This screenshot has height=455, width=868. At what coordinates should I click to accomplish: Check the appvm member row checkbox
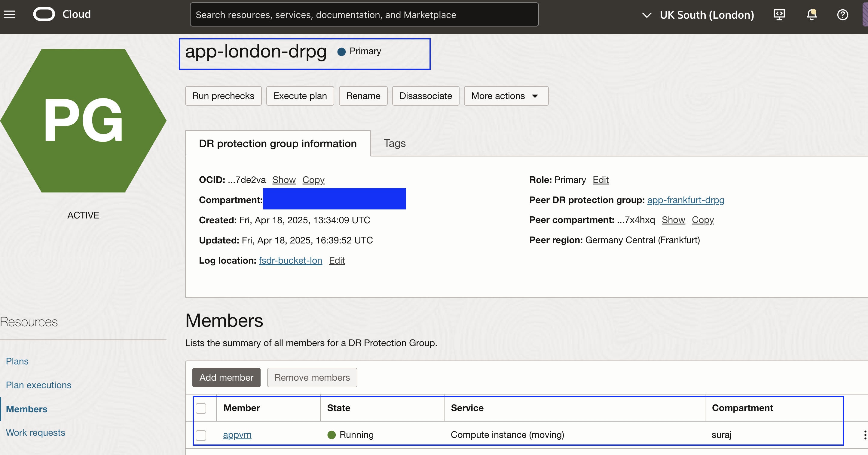click(201, 435)
